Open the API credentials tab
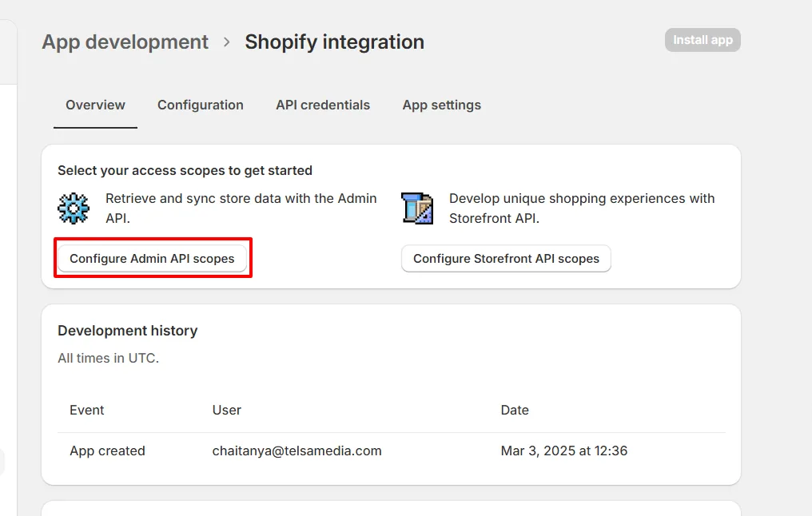Image resolution: width=812 pixels, height=516 pixels. click(x=323, y=105)
